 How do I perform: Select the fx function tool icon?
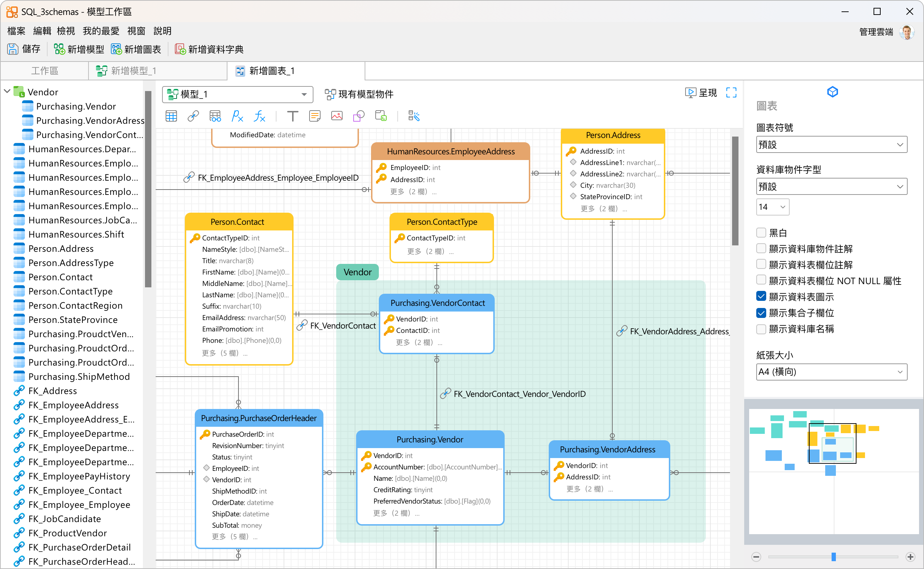click(x=259, y=116)
